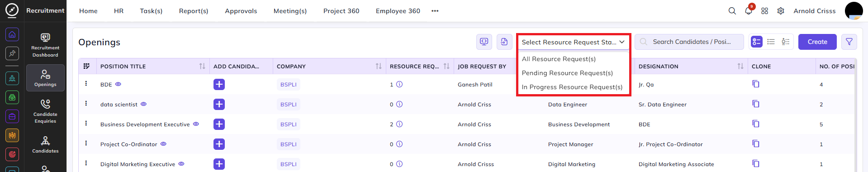
Task: Click the Create button
Action: [x=817, y=42]
